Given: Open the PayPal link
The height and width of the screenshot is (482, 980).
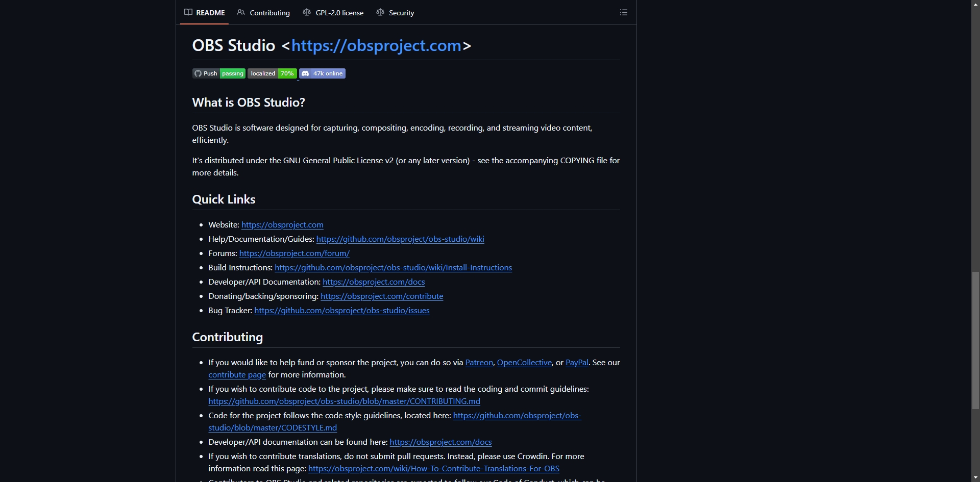Looking at the screenshot, I should (x=577, y=363).
